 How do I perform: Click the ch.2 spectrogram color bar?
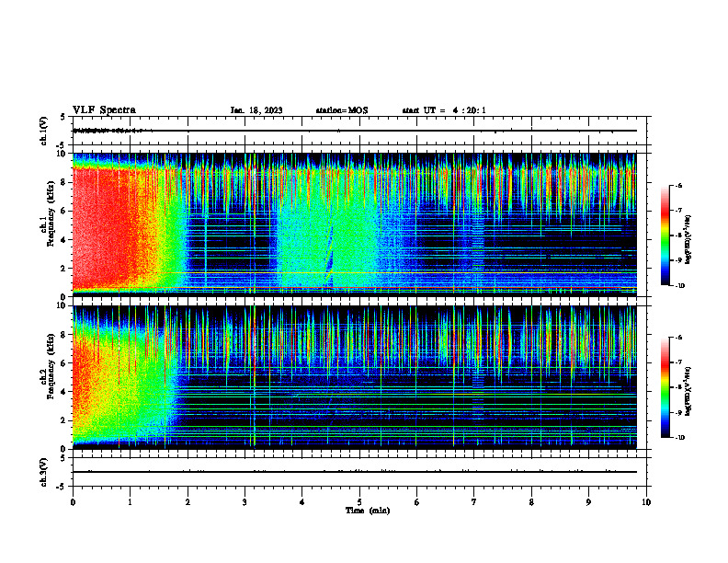click(665, 387)
